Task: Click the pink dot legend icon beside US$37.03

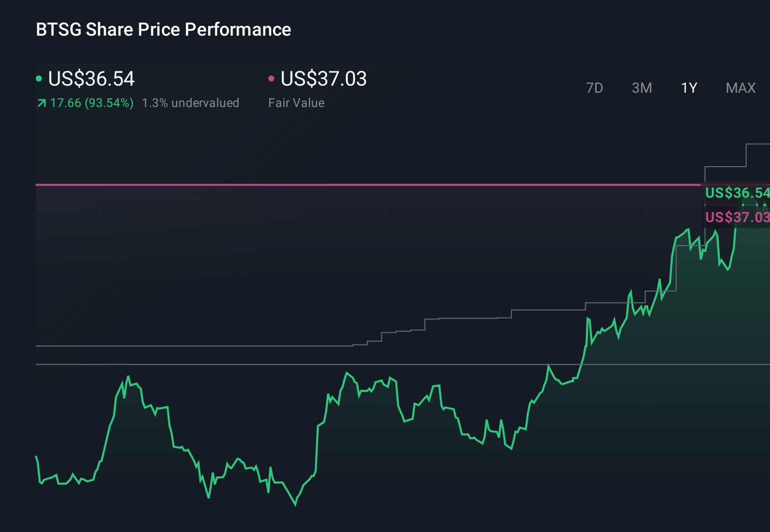Action: [272, 78]
